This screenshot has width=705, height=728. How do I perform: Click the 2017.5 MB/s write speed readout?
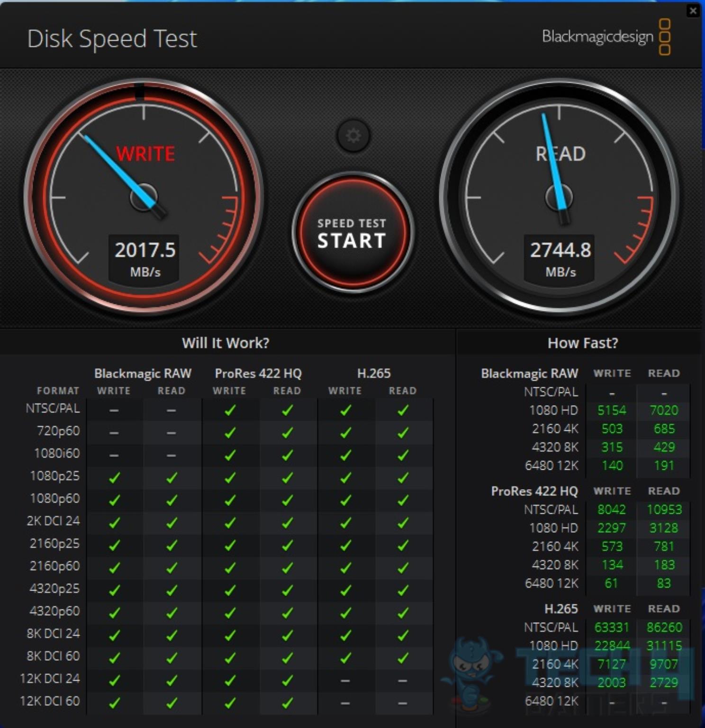(x=145, y=259)
